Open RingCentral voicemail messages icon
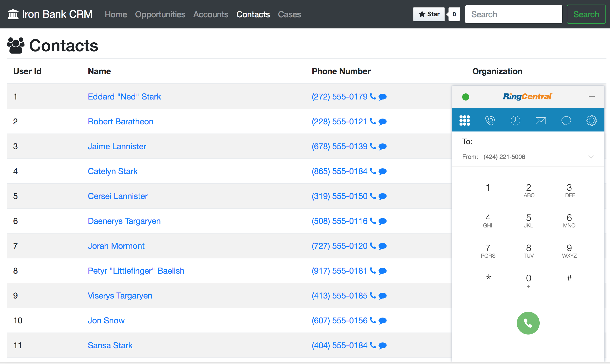The width and height of the screenshot is (610, 364). 541,120
